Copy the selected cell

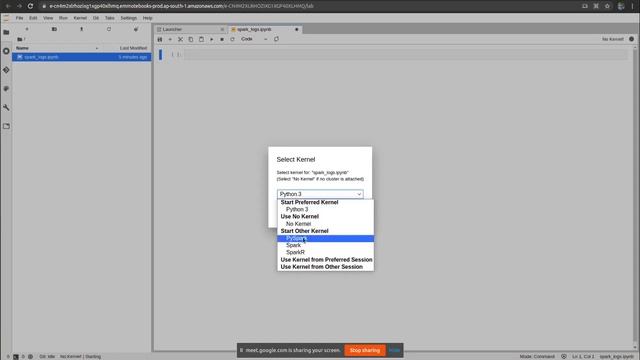coord(191,39)
